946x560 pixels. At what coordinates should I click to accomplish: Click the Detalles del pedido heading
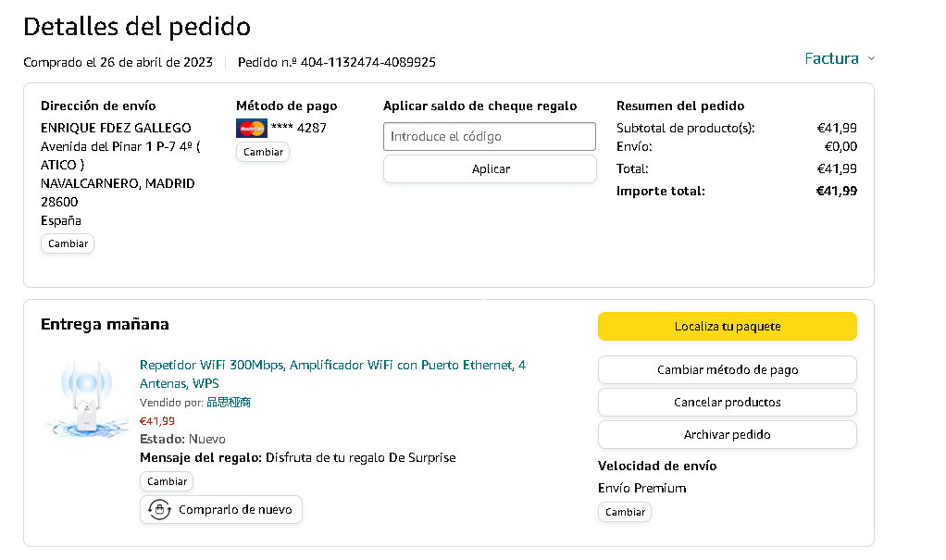pyautogui.click(x=137, y=27)
